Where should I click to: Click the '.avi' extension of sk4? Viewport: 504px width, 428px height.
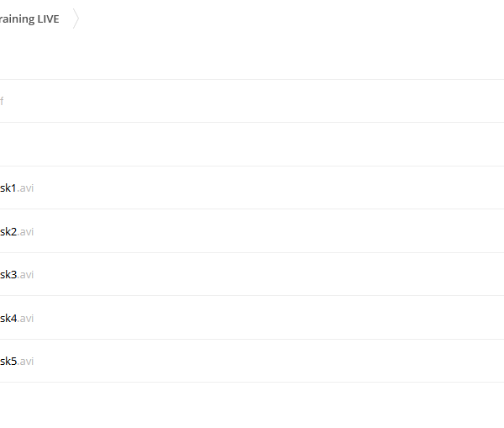pyautogui.click(x=26, y=318)
